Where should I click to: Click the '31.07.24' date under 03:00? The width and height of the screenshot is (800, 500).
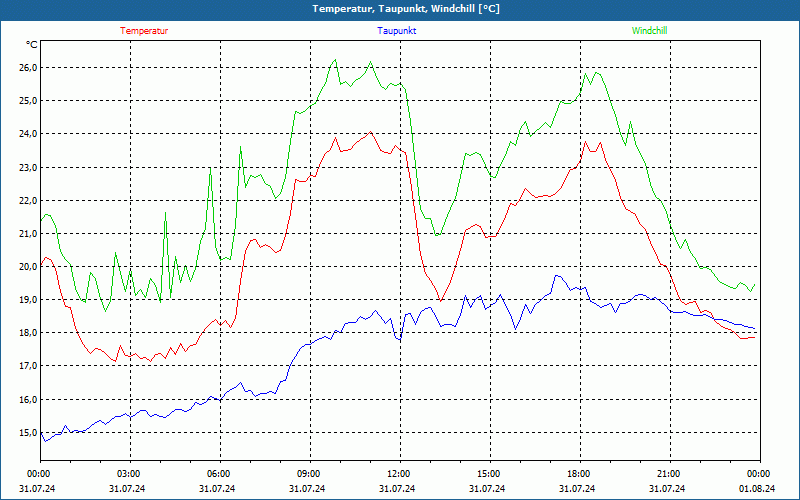(127, 488)
